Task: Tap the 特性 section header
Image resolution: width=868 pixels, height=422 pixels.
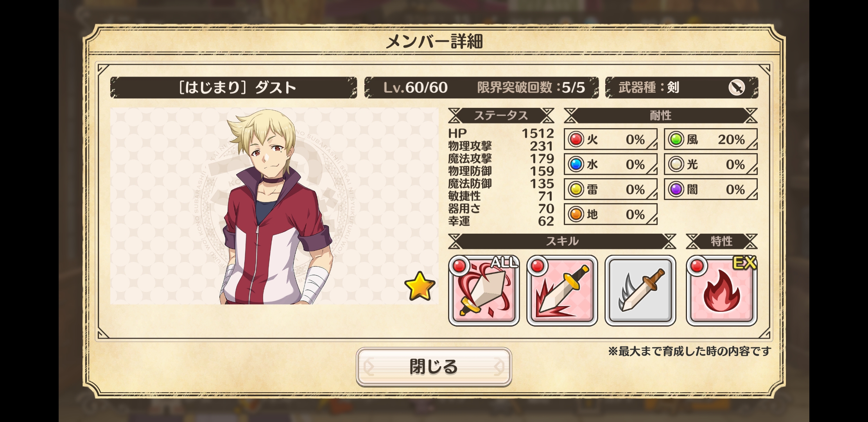Action: [x=721, y=241]
